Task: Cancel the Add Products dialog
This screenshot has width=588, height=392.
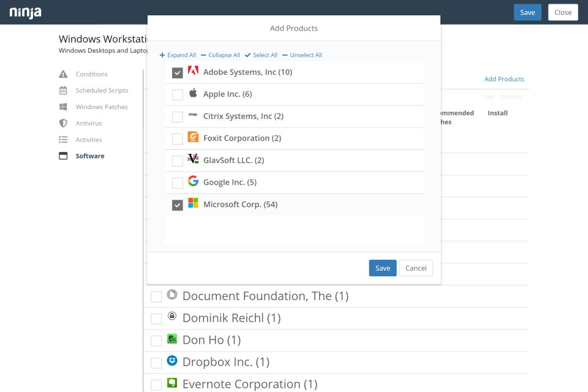Action: pos(416,268)
